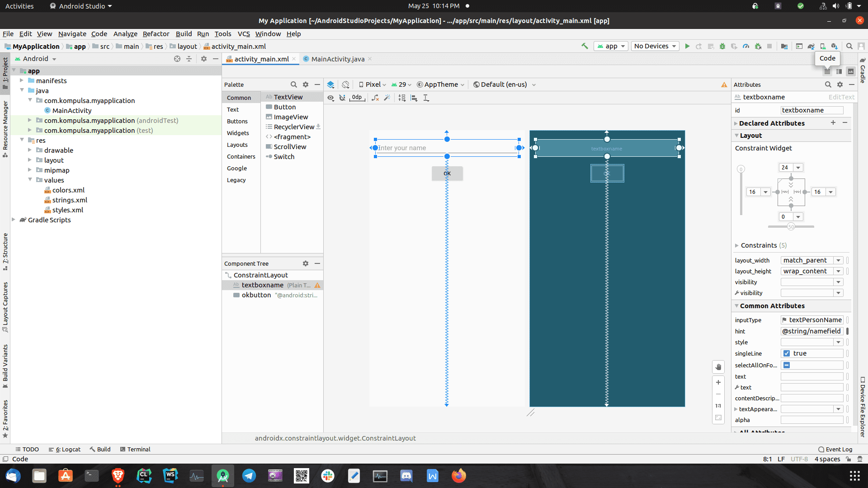Click the Run app play icon
Viewport: 868px width, 488px height.
coord(687,46)
